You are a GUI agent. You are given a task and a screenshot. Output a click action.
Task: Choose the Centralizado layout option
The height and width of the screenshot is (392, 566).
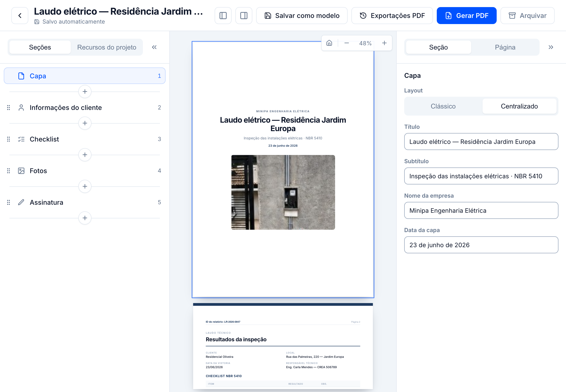coord(519,106)
